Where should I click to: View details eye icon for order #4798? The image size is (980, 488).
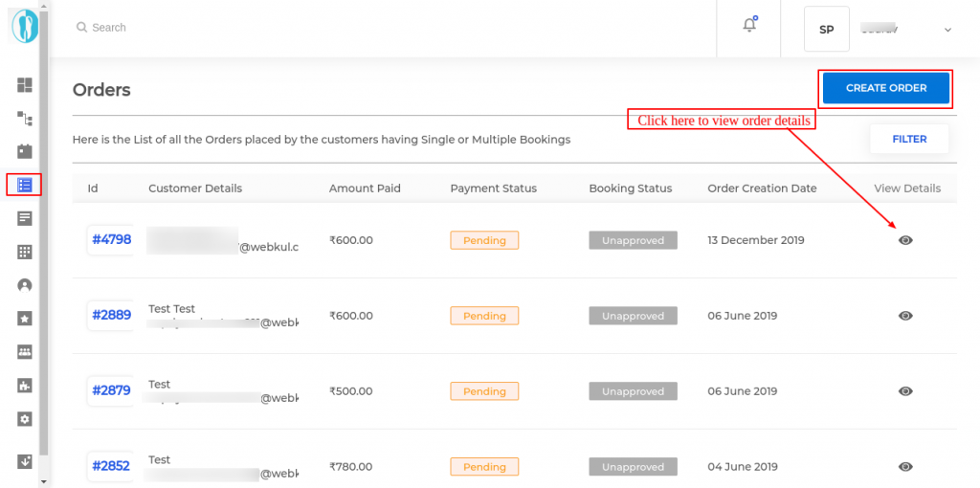tap(905, 240)
